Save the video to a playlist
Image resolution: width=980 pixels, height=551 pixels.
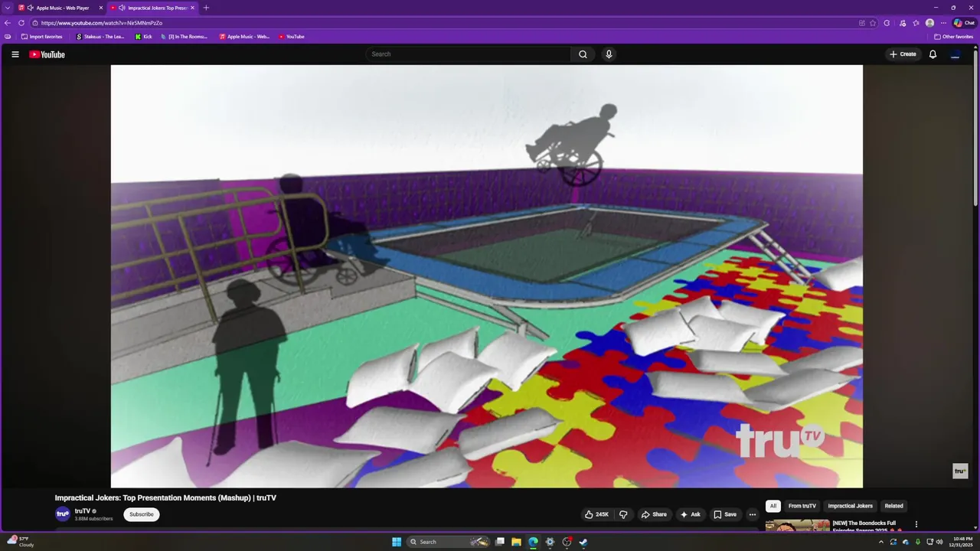[725, 514]
